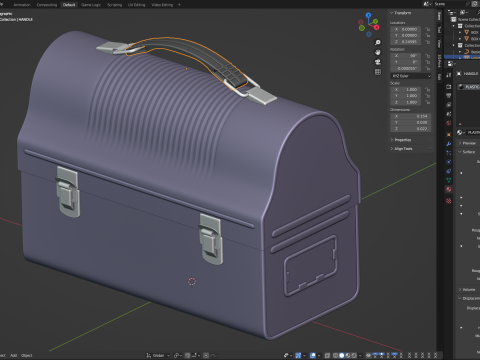
Task: Click the Location X value field
Action: (406, 29)
